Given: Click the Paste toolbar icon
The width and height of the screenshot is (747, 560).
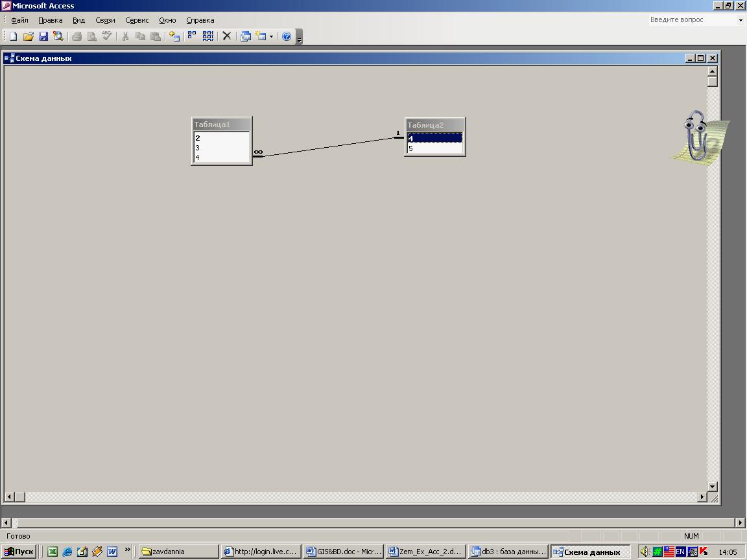Looking at the screenshot, I should (156, 36).
